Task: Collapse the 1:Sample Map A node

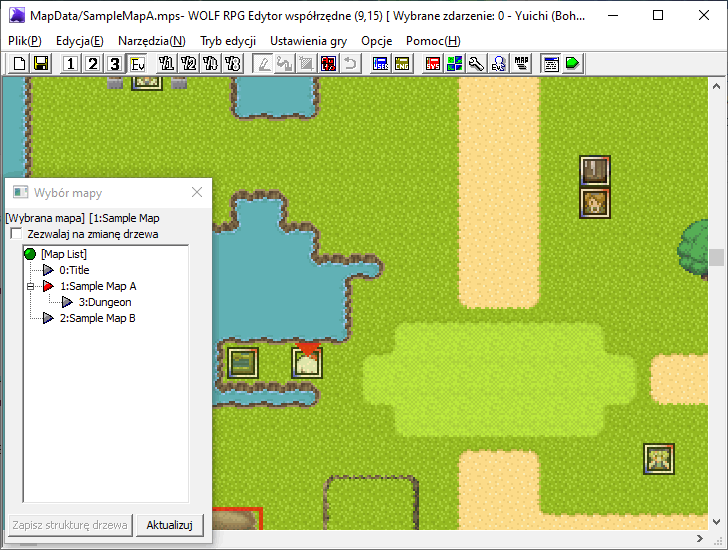Action: 30,286
